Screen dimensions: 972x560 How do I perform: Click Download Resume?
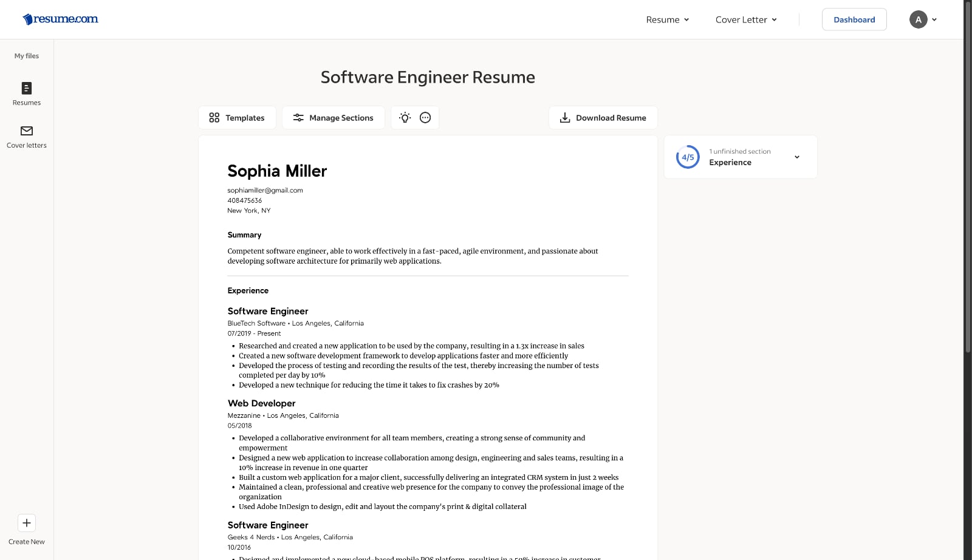click(x=603, y=118)
